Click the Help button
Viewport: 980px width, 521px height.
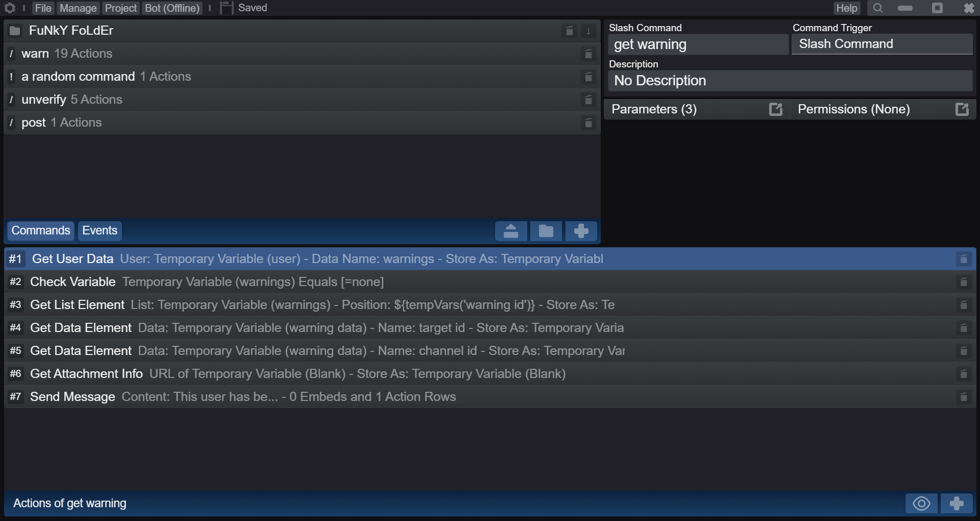[x=847, y=8]
